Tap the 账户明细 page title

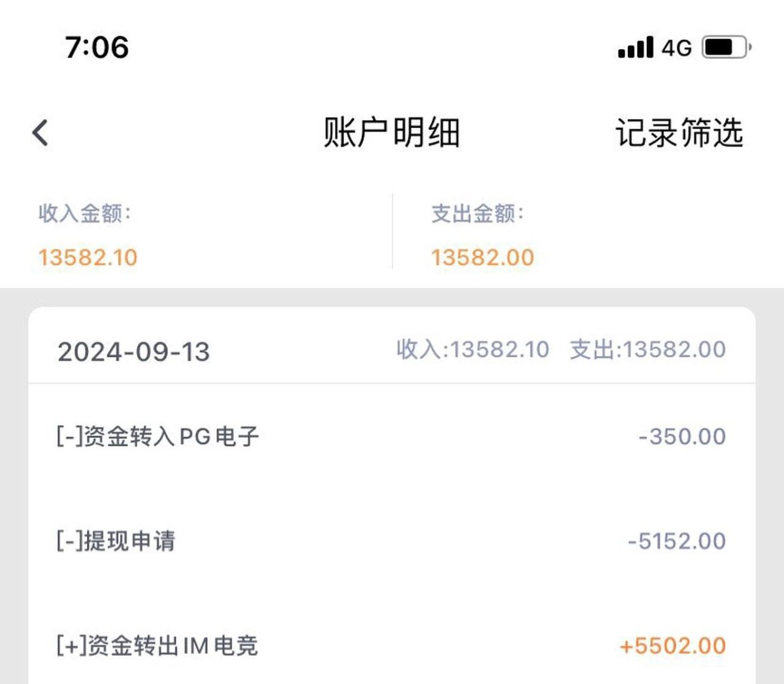point(392,133)
